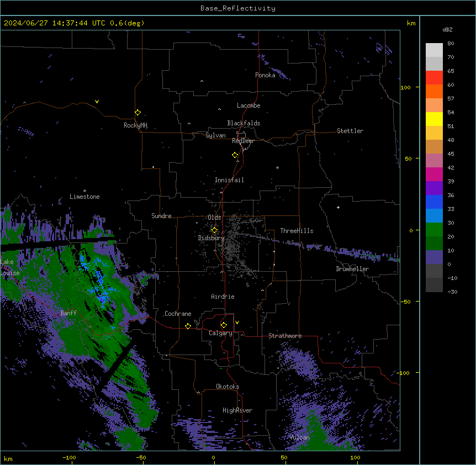
Task: Click the asterisk marker east of Innisfail
Action: pyautogui.click(x=277, y=167)
